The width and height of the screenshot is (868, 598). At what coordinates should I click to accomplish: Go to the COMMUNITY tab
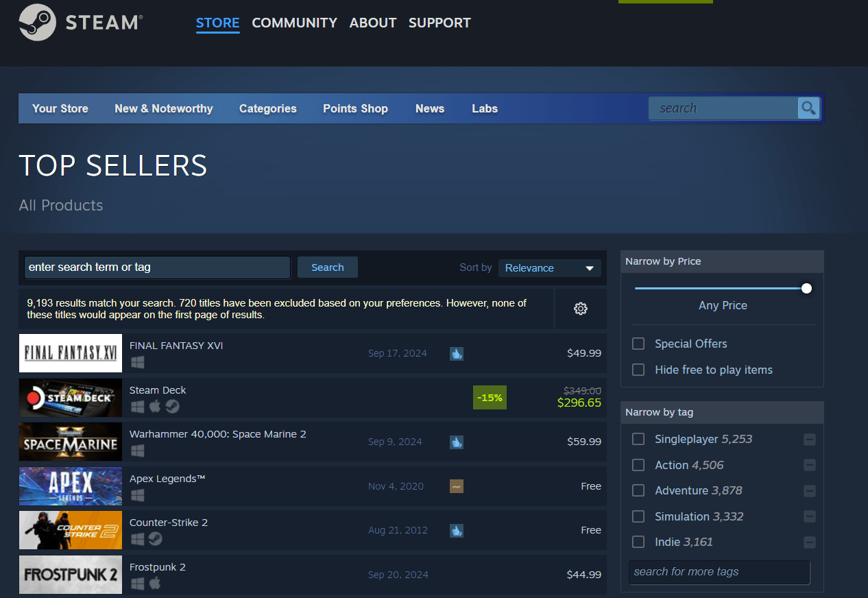point(294,23)
